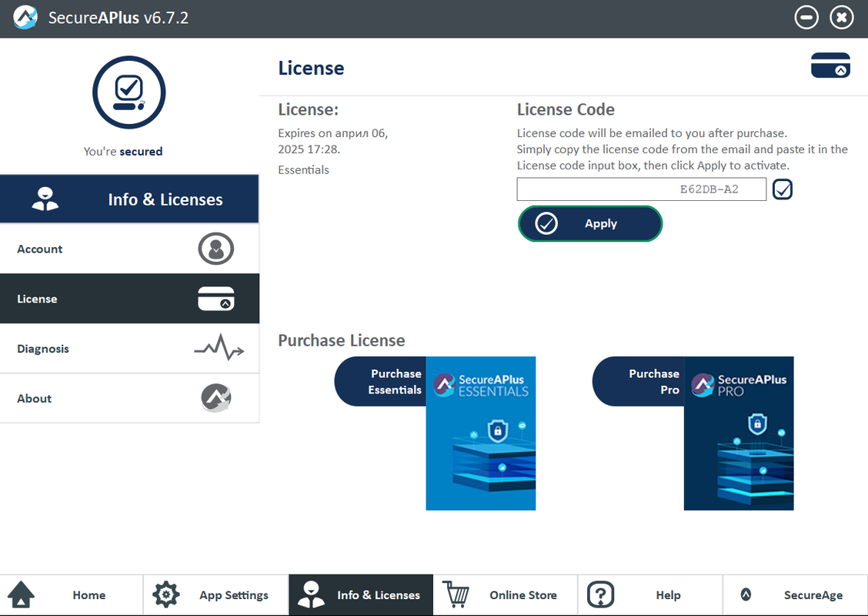Click the License card icon in sidebar
This screenshot has width=868, height=616.
[x=216, y=299]
